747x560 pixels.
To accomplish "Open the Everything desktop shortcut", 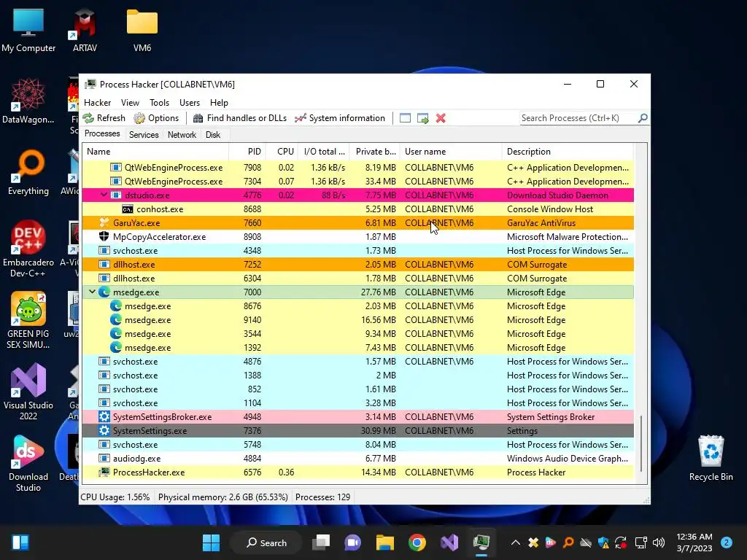I will 28,172.
